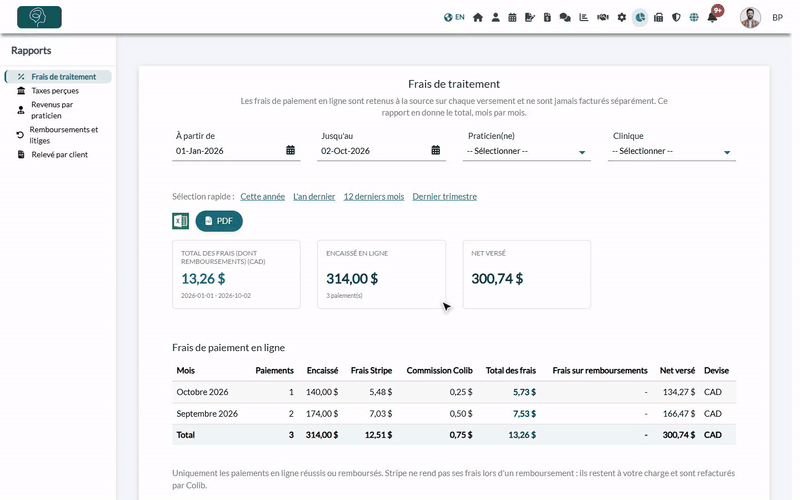Export report with the Excel icon
Viewport: 800px width, 500px height.
pos(181,221)
